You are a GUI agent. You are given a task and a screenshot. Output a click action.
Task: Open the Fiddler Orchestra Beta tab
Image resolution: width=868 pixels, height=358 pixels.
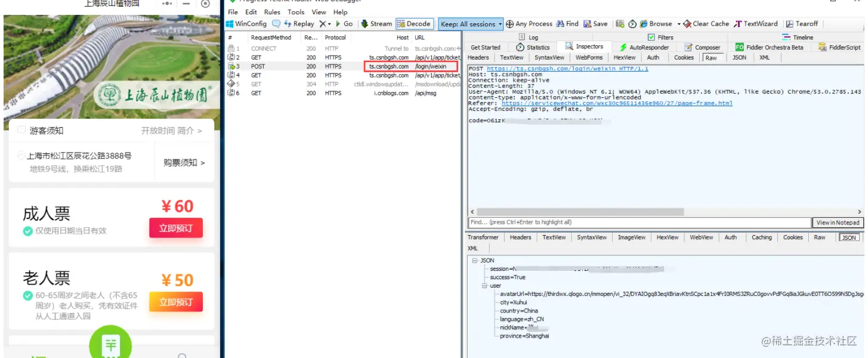[769, 47]
